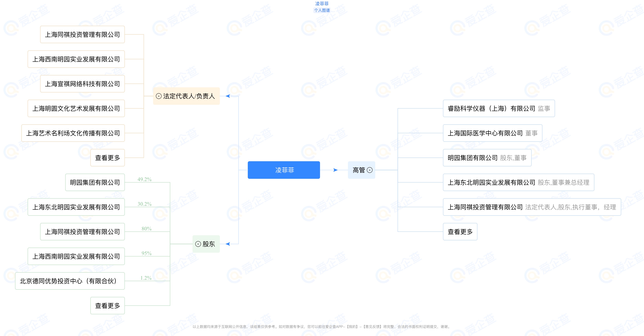Open 睿励科学仪器（上海）有限公司 监事 node
Viewport: 644px width, 336px height.
tap(499, 108)
